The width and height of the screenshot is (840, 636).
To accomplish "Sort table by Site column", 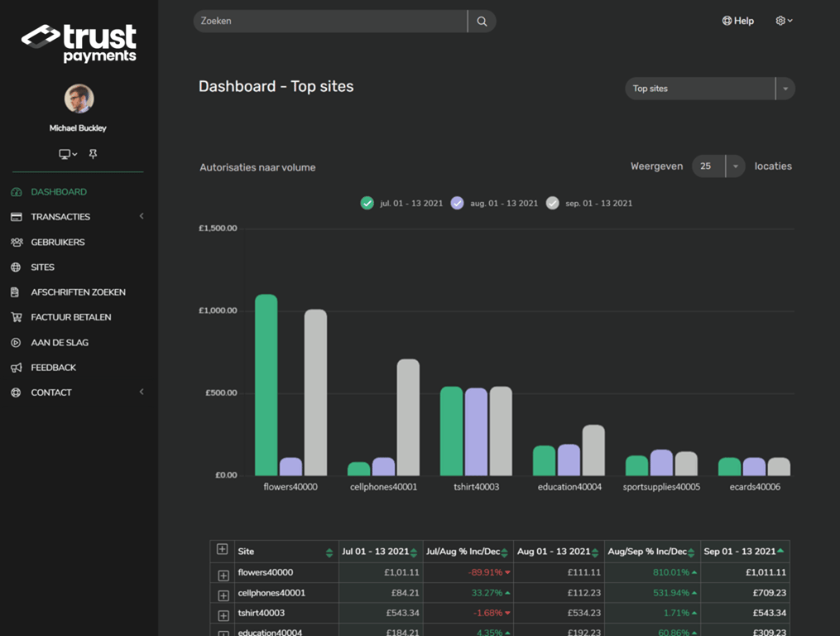I will [x=329, y=552].
